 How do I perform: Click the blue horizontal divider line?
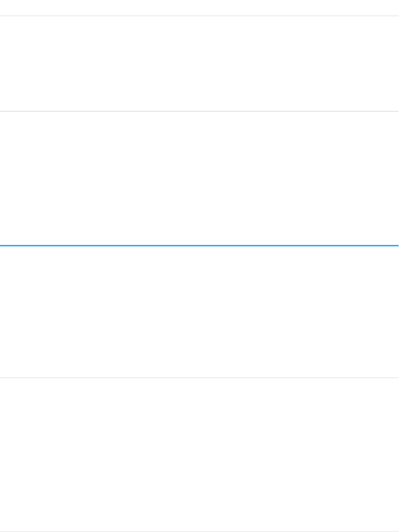point(199,245)
